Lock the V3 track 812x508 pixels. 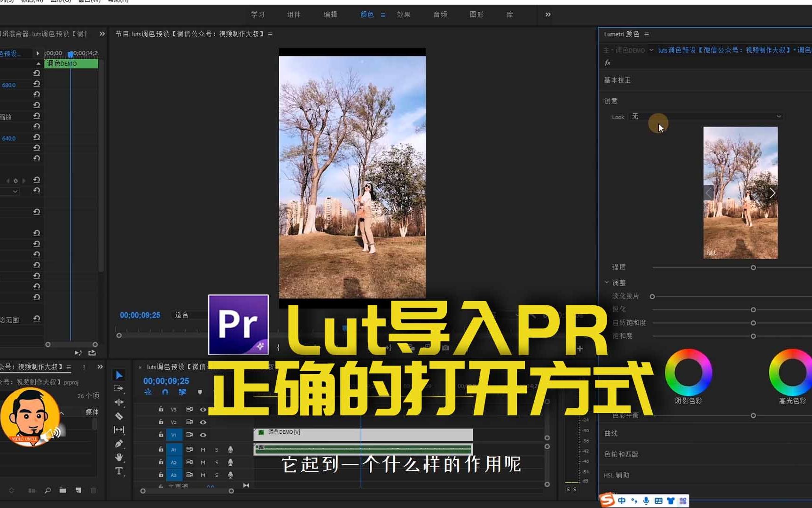click(161, 409)
